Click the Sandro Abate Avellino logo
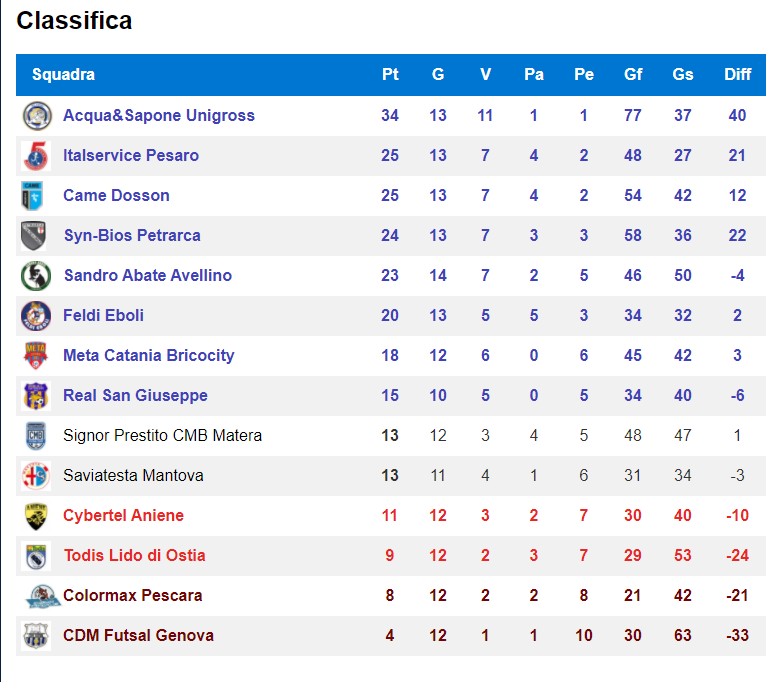Viewport: 771px width, 682px height. (36, 276)
